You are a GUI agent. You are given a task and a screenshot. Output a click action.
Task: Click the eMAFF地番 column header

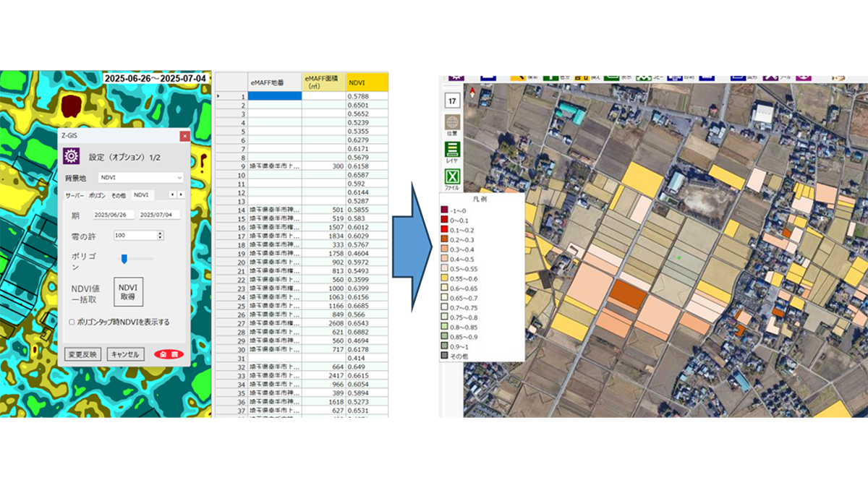pos(275,82)
